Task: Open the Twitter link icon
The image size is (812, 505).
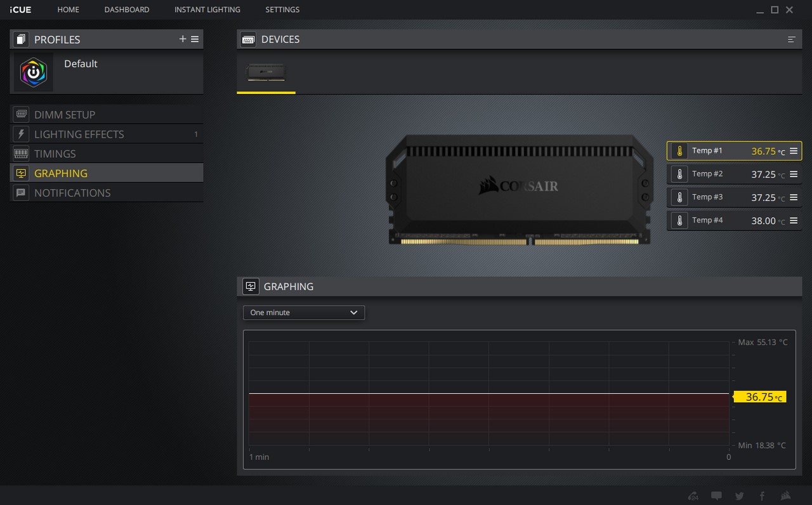Action: click(x=740, y=496)
